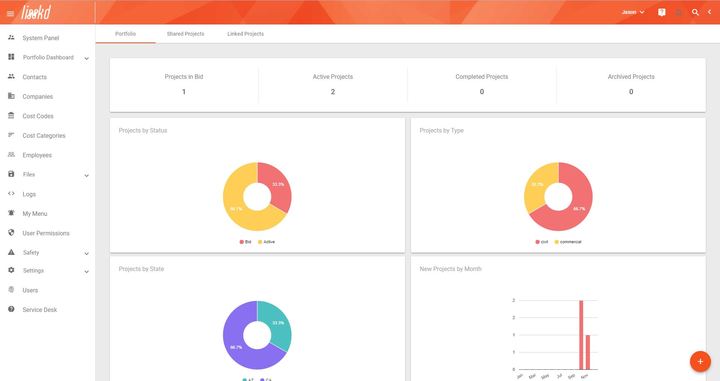Screen dimensions: 720x381
Task: Click the Companies building icon
Action: pos(11,96)
